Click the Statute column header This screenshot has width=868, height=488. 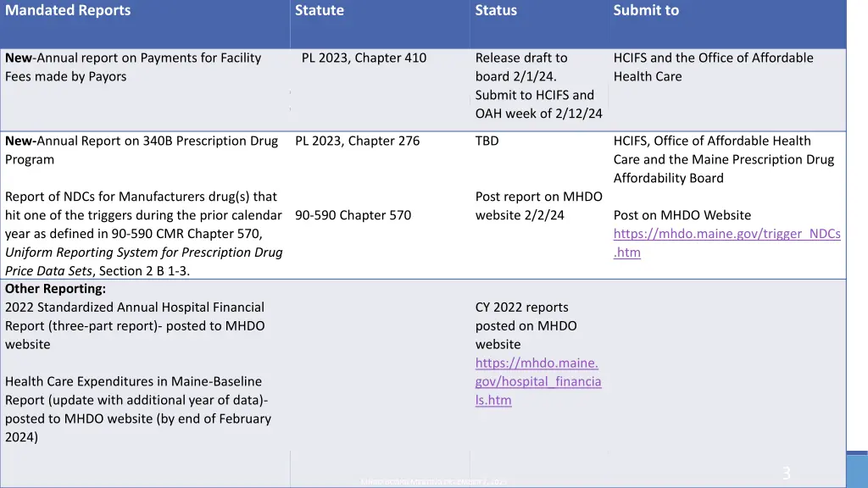point(320,10)
